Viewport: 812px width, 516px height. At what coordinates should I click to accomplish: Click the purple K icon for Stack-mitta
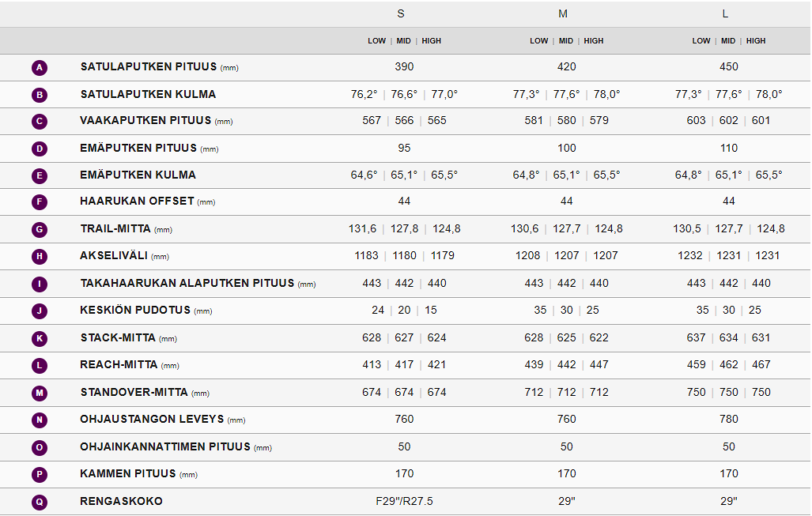tap(40, 339)
